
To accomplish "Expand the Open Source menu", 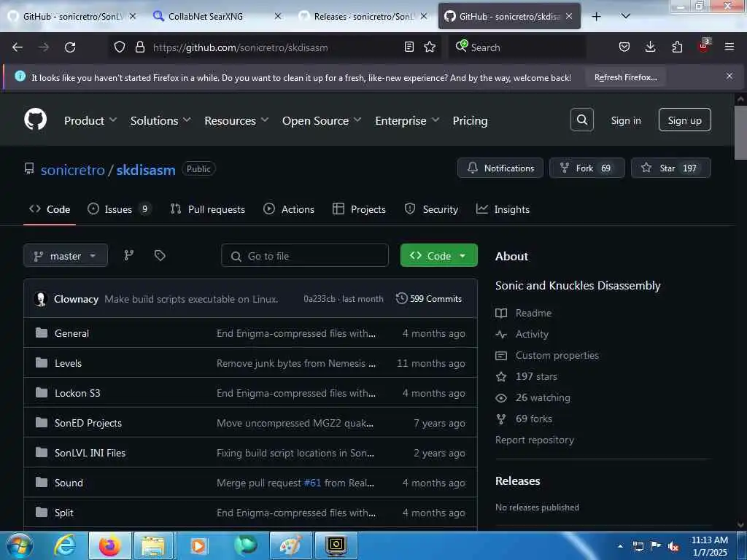I will pos(322,120).
